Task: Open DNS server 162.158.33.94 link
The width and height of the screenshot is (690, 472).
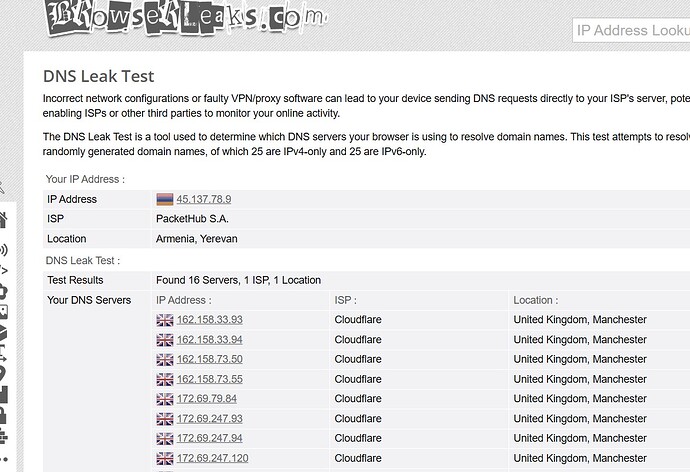Action: click(209, 340)
